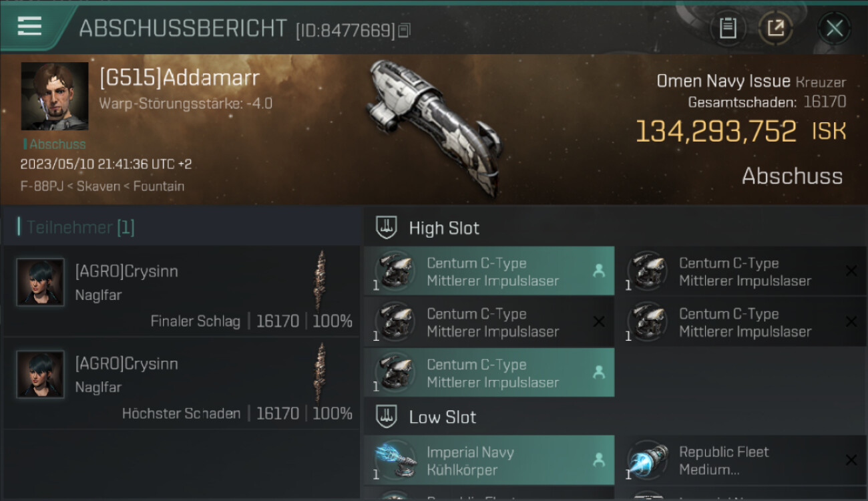Click the Fountain region link

[159, 186]
